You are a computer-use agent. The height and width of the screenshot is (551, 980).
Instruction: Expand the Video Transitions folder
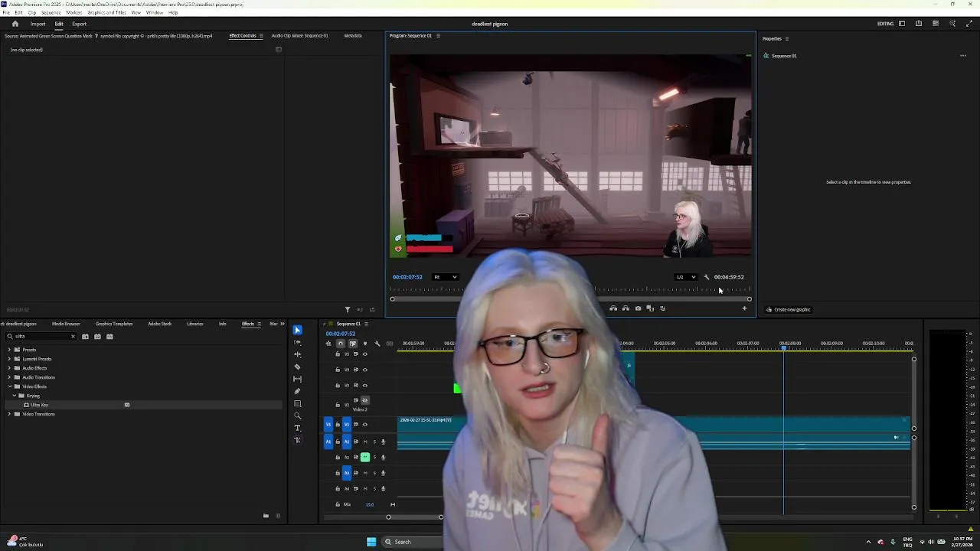(9, 414)
